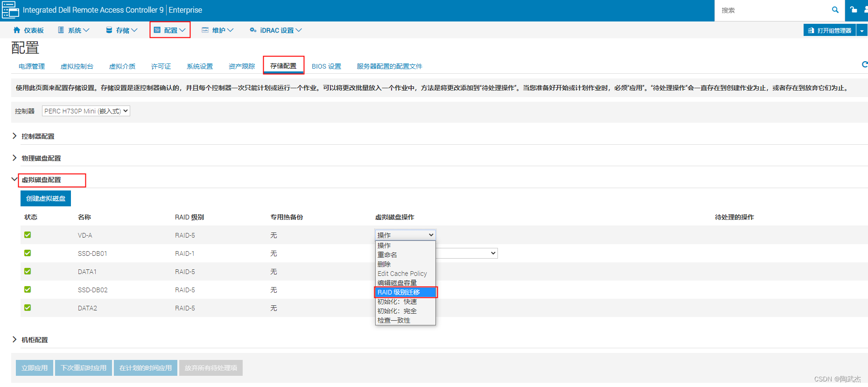The image size is (868, 387).
Task: Choose 检查一致性 option
Action: point(405,320)
